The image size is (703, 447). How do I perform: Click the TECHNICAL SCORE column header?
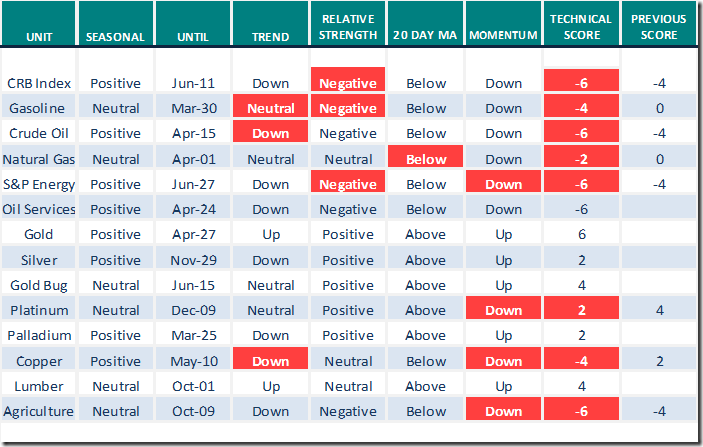[581, 29]
